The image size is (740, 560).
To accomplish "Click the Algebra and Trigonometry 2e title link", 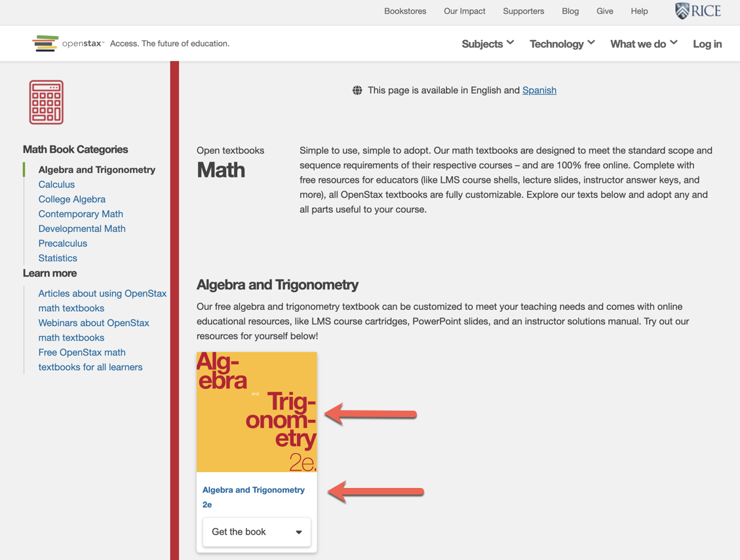I will click(x=254, y=496).
